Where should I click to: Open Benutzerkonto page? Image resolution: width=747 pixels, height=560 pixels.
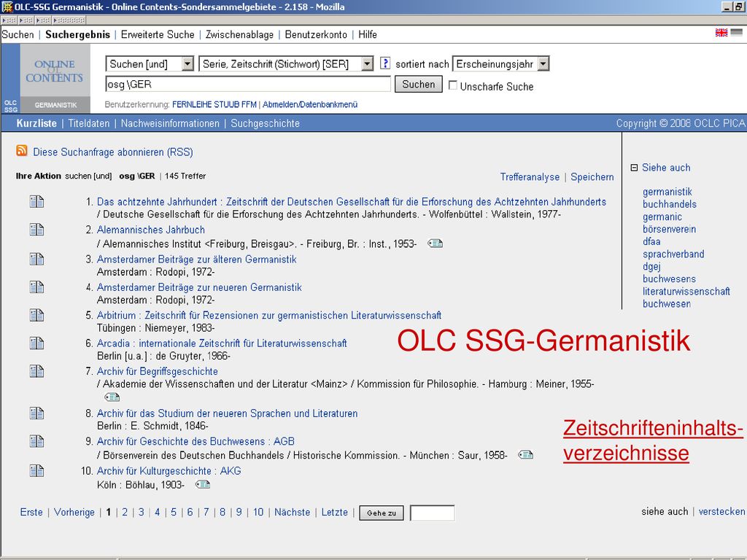coord(316,34)
